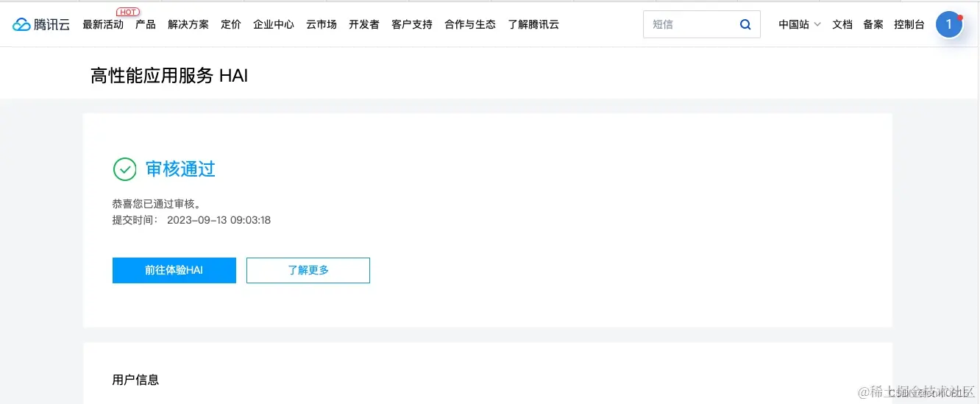Expand the 中国站 region dropdown
This screenshot has width=980, height=404.
(800, 24)
